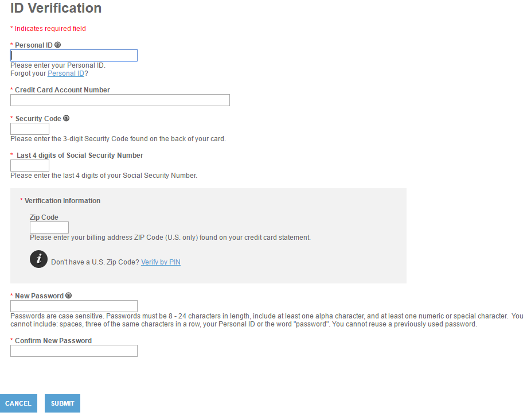
Task: Click the Personal ID field label
Action: click(x=33, y=45)
